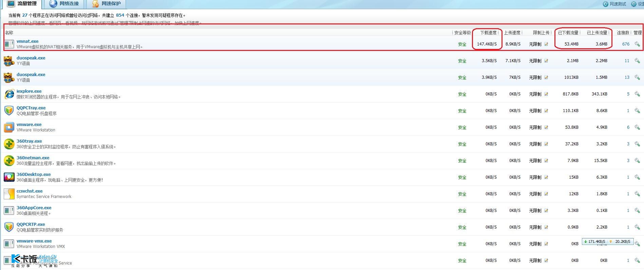The image size is (644, 270).
Task: Click the 360tray.exe green plus icon
Action: pos(9,144)
